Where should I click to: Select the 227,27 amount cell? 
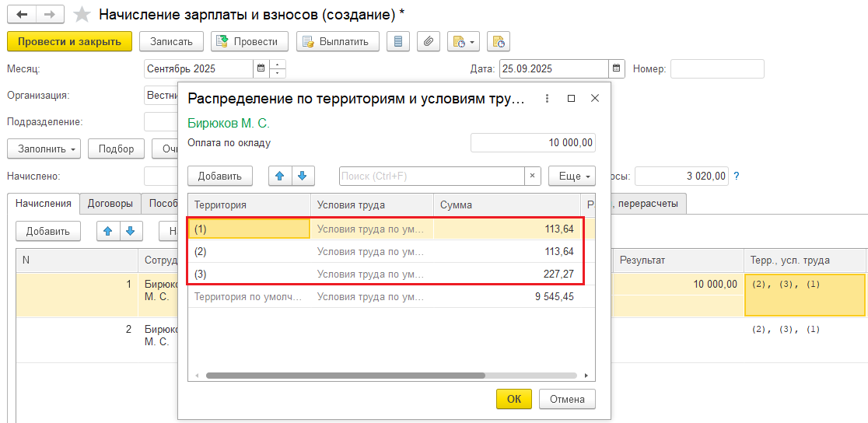point(506,274)
